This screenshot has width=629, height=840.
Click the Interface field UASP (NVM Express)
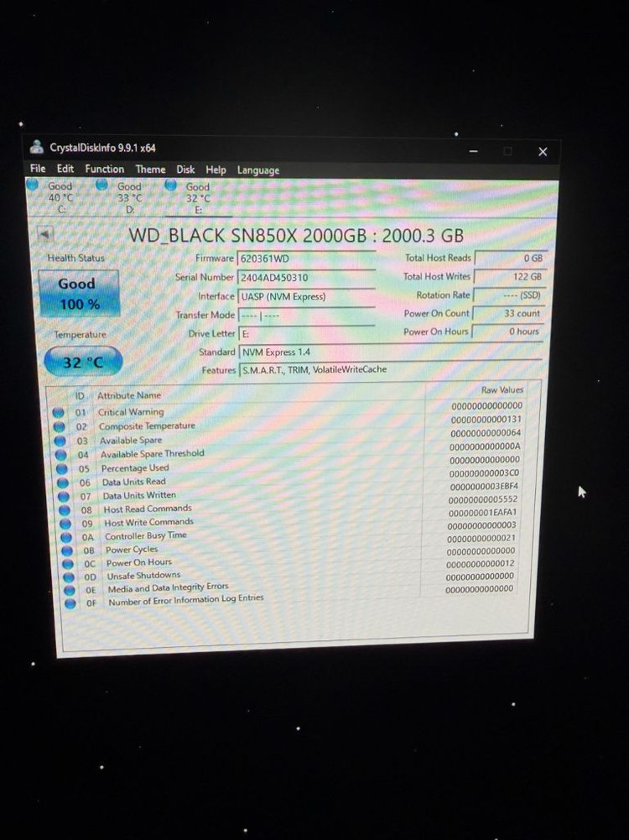[x=307, y=296]
